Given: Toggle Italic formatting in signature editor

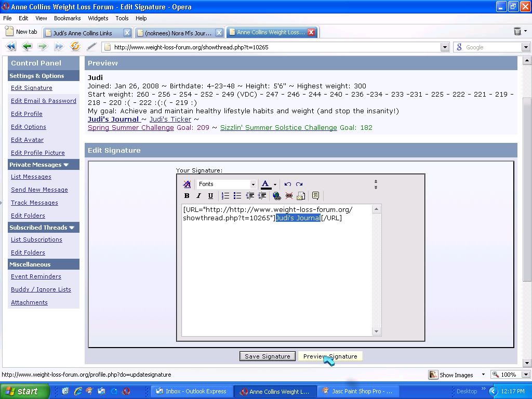Looking at the screenshot, I should click(198, 196).
